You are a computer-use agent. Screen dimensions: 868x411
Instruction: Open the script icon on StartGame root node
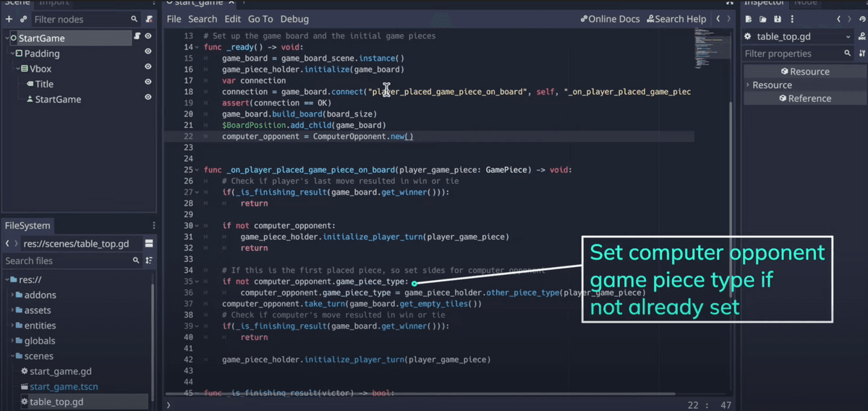[x=137, y=36]
